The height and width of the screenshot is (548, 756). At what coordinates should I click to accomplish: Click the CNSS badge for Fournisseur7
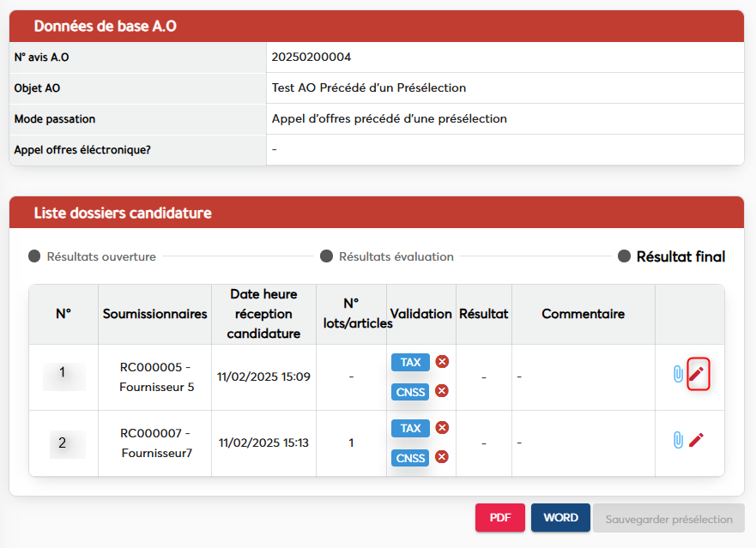pyautogui.click(x=410, y=457)
